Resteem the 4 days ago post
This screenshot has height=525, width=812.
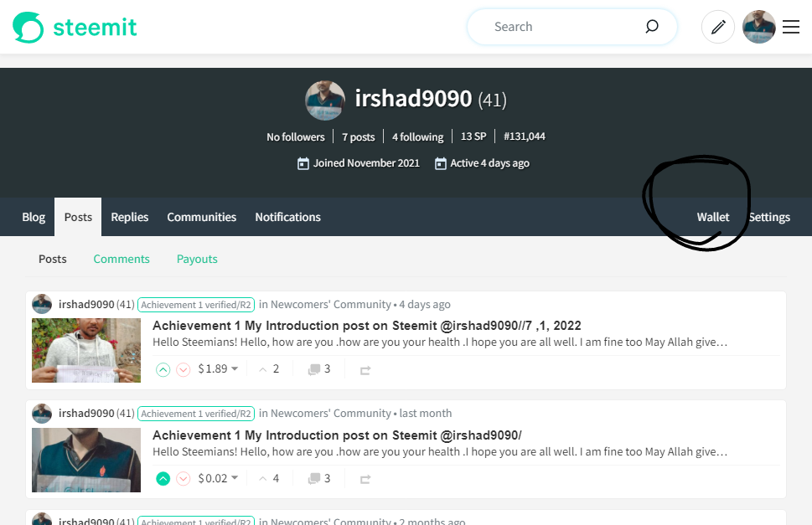tap(365, 370)
